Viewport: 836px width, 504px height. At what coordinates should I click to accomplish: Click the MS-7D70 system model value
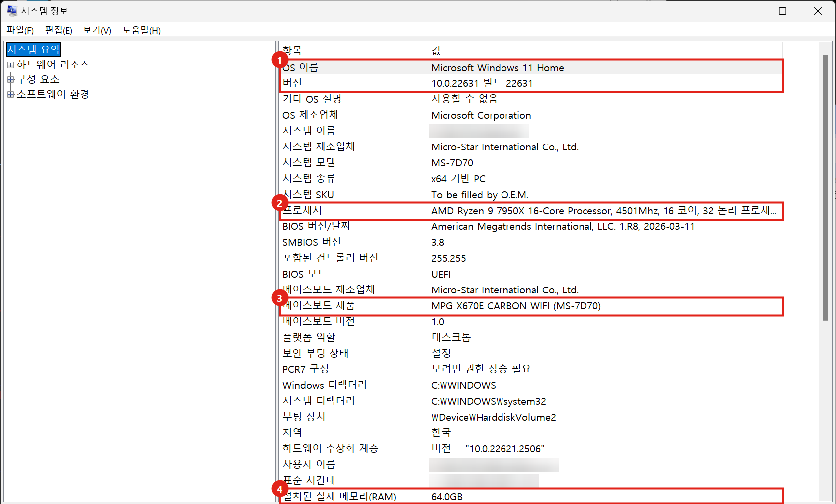click(x=452, y=163)
